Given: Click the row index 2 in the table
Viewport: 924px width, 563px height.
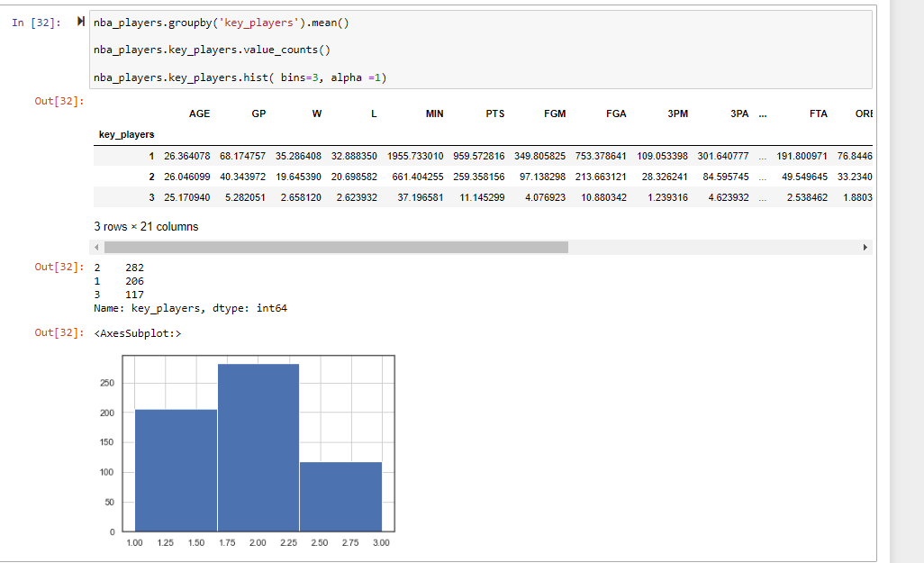Looking at the screenshot, I should coord(151,177).
